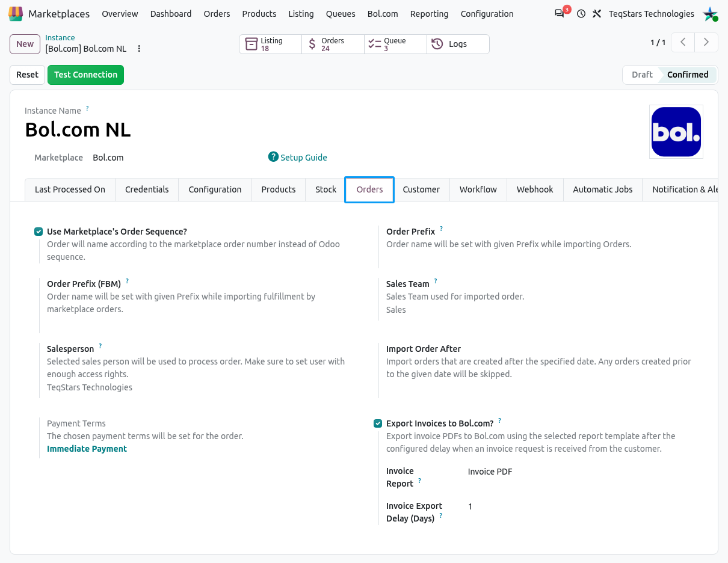
Task: Open the Reporting menu
Action: click(429, 13)
